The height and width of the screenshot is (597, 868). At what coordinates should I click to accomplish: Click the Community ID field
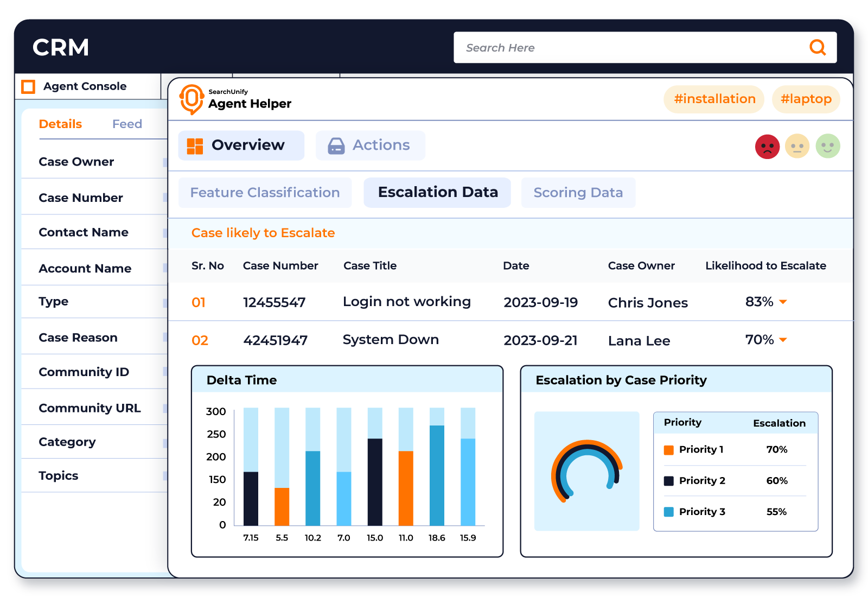point(94,372)
